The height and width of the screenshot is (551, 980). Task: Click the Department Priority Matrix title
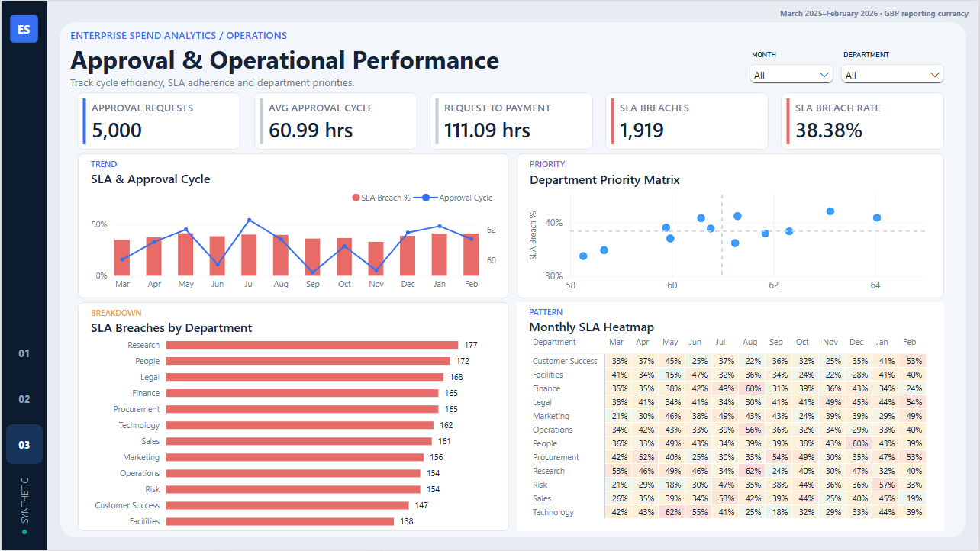tap(604, 180)
